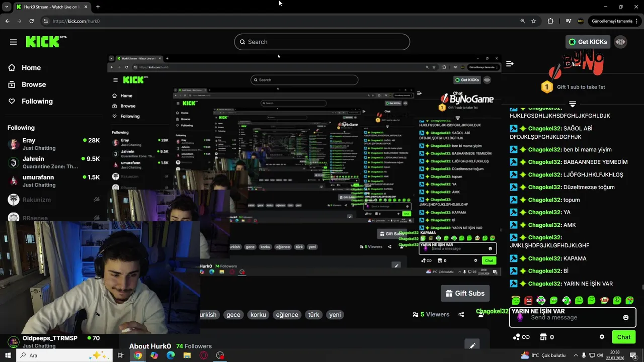Click chat message 'Düzeltmezse toğum'
The width and height of the screenshot is (644, 362).
(x=589, y=187)
